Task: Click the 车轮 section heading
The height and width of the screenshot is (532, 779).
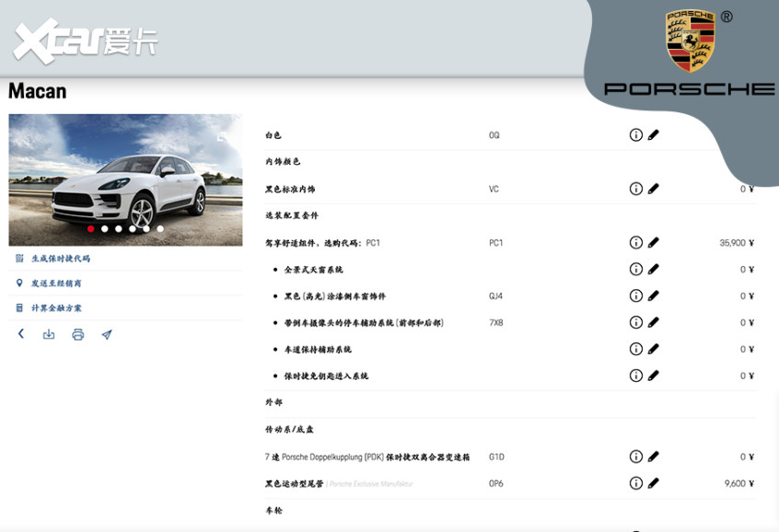Action: coord(273,510)
